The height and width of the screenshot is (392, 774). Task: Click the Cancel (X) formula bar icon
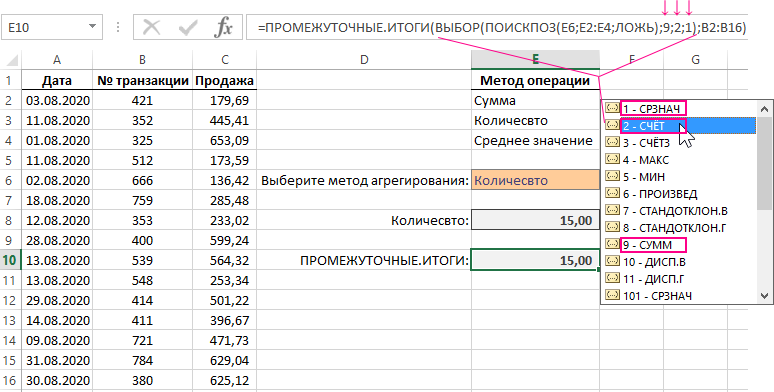pos(152,28)
